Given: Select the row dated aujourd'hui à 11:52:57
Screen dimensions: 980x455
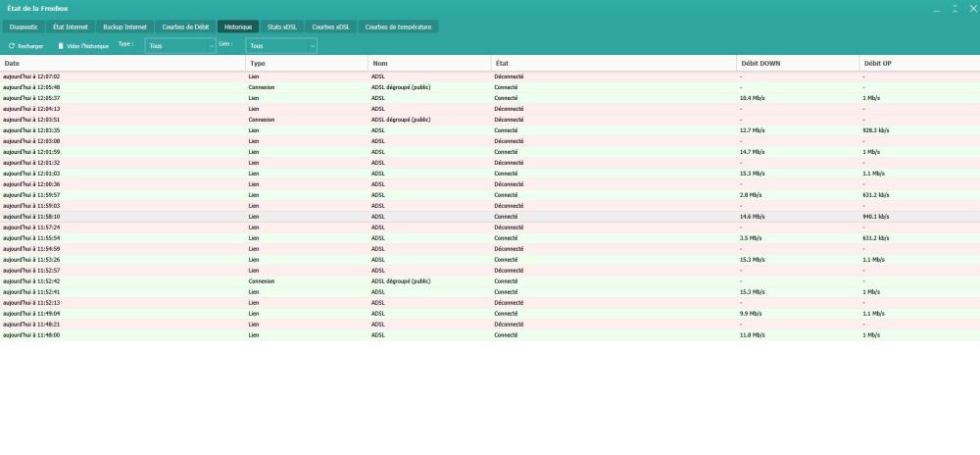Looking at the screenshot, I should coord(490,271).
